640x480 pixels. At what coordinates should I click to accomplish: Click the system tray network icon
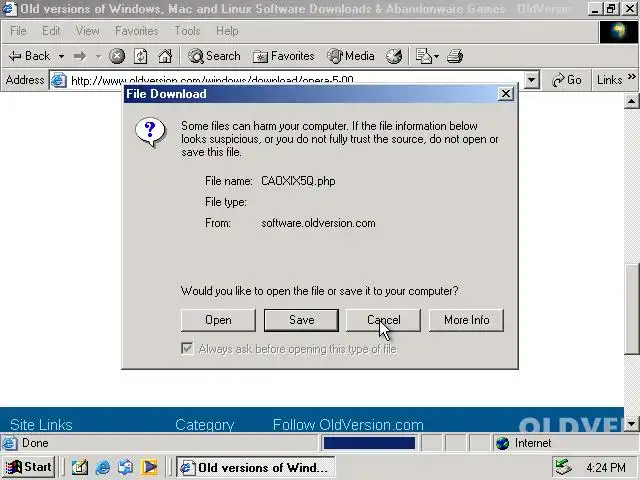pos(564,467)
